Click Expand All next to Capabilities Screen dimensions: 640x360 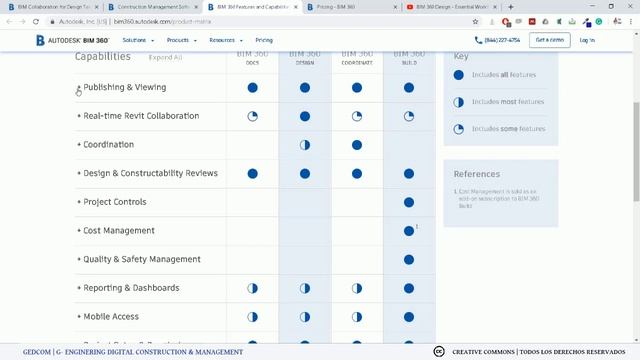[x=165, y=58]
